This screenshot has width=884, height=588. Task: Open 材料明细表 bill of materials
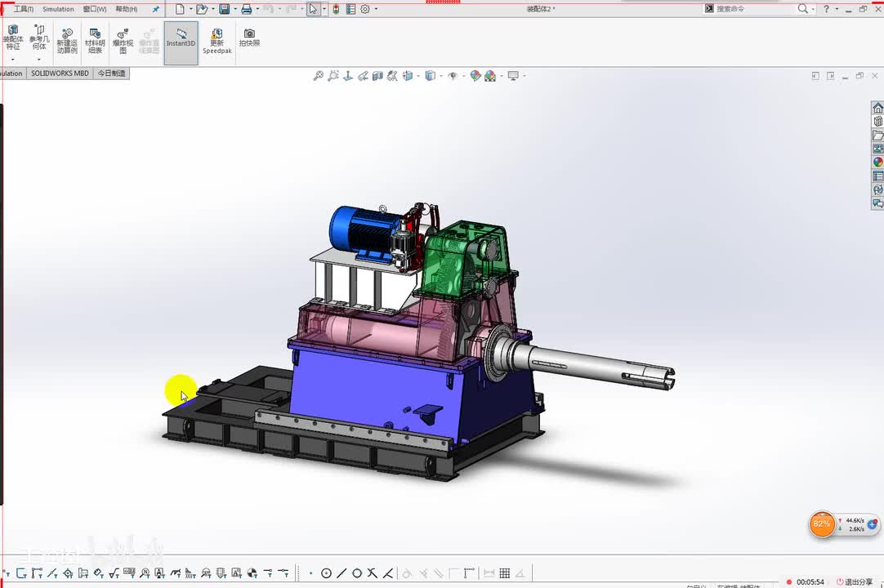click(95, 42)
